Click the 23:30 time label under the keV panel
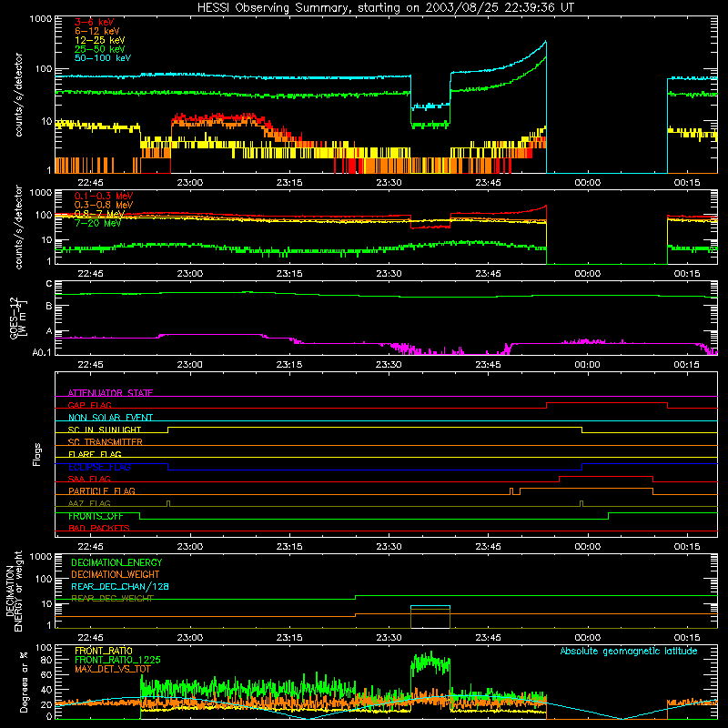The width and height of the screenshot is (728, 728). [x=389, y=183]
